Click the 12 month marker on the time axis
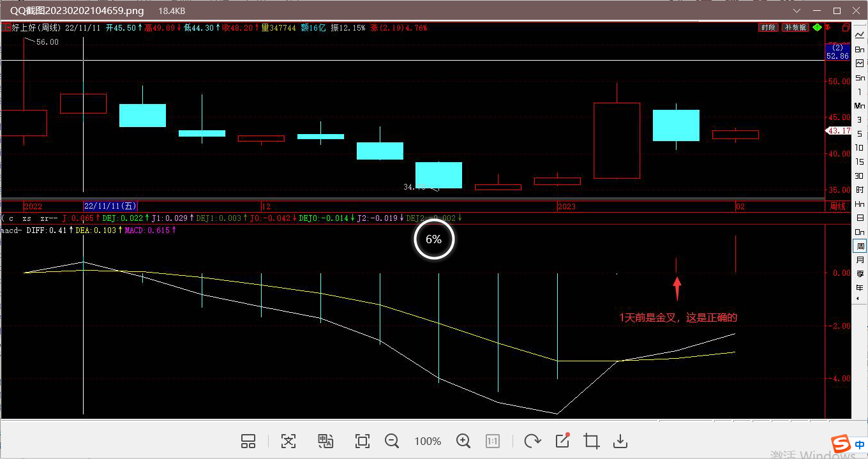The width and height of the screenshot is (868, 459). tap(267, 206)
